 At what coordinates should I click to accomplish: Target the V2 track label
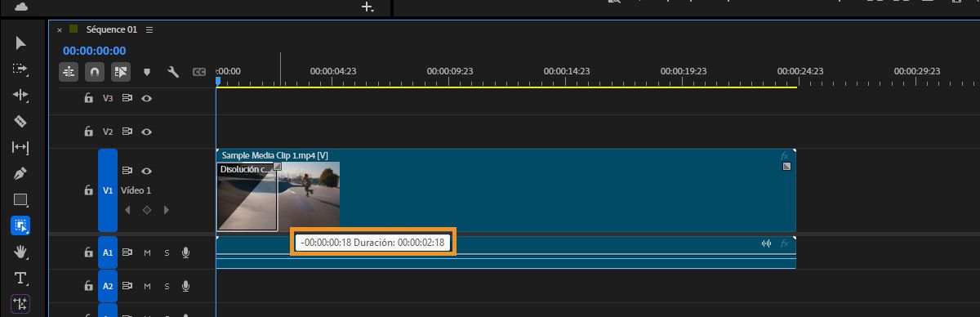[108, 131]
